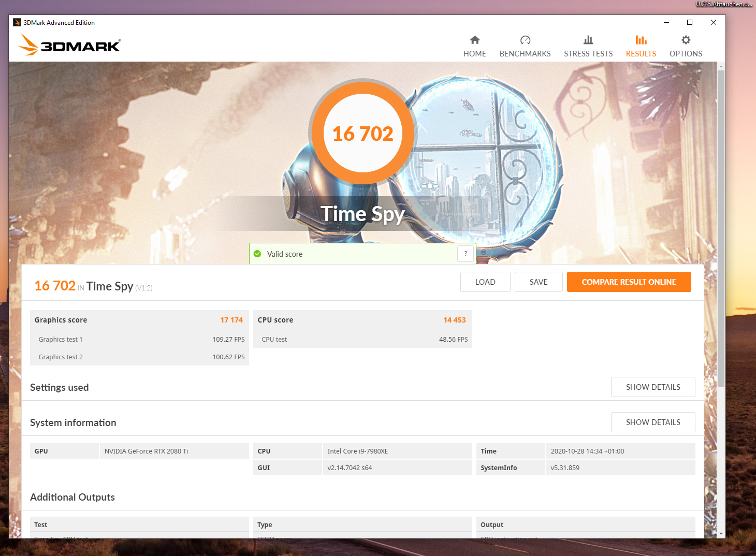
Task: Show details for System information
Action: (653, 422)
